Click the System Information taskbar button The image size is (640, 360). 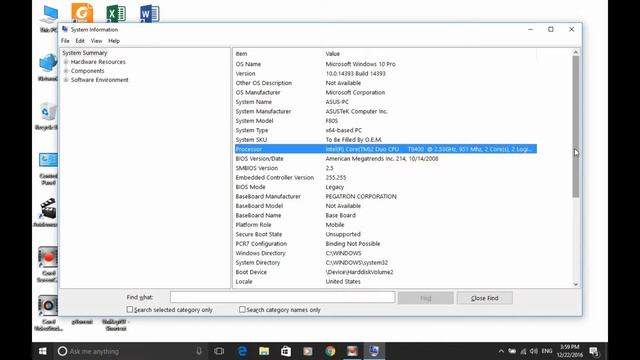374,351
